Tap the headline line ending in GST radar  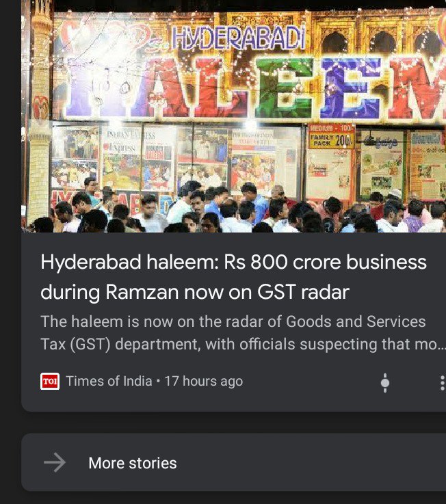(x=195, y=292)
